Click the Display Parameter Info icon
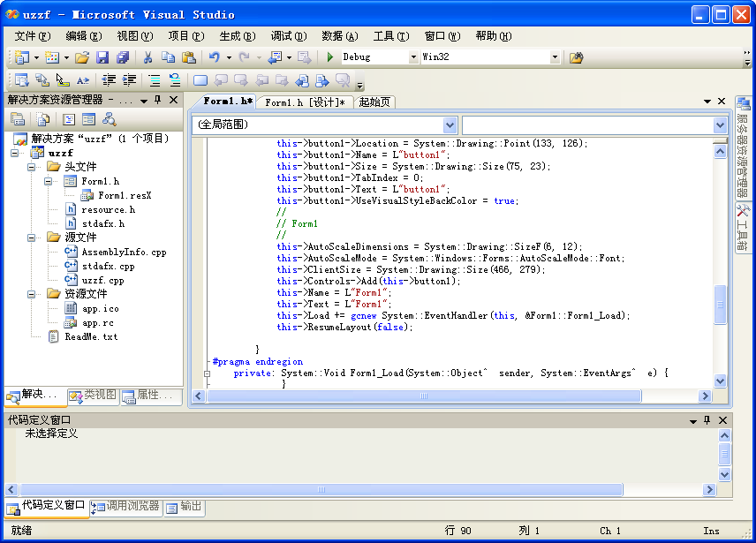 (42, 80)
